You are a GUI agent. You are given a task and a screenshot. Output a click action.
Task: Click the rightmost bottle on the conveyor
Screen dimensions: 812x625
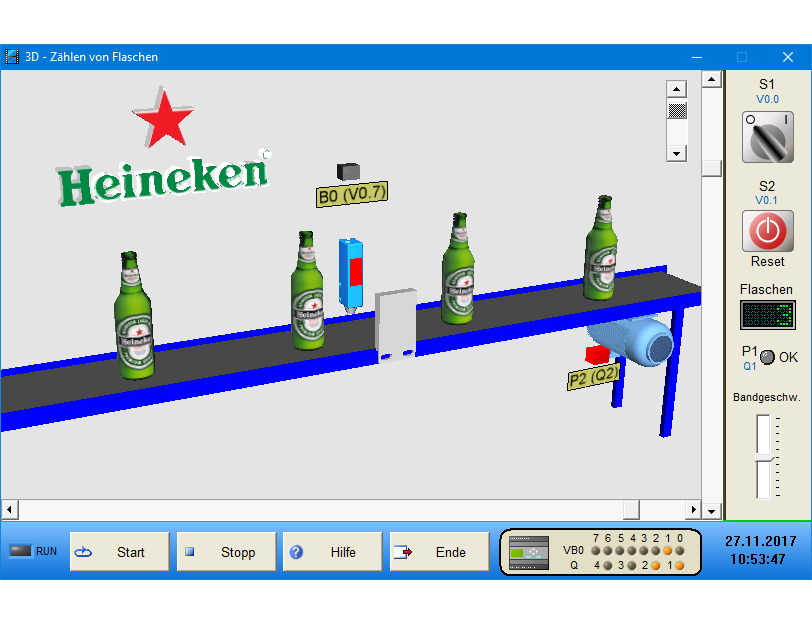601,248
